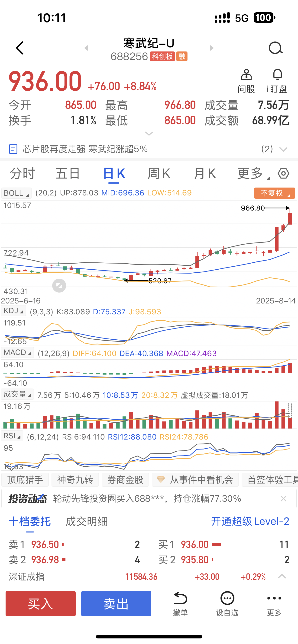Tap the blue 卖出 button

click(x=116, y=603)
